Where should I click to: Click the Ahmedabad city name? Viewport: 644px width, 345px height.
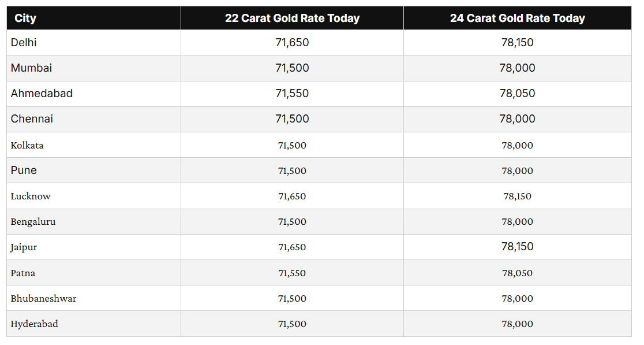(x=42, y=94)
